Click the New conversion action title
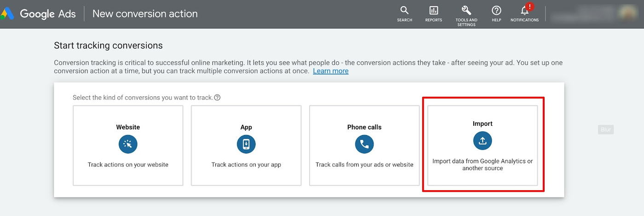This screenshot has height=216, width=644. [x=145, y=14]
